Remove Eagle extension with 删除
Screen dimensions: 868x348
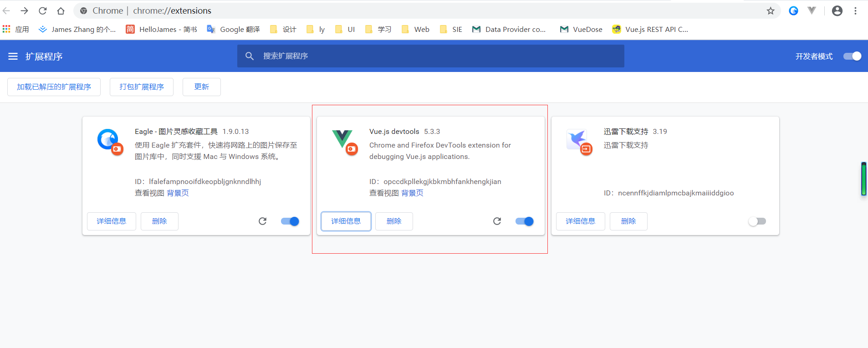(x=159, y=221)
